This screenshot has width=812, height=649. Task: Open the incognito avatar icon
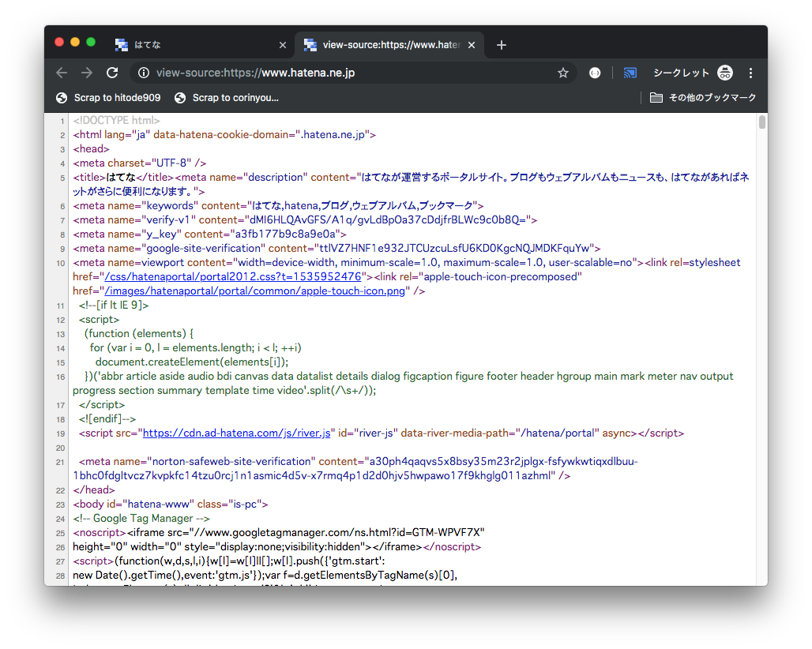click(x=725, y=73)
